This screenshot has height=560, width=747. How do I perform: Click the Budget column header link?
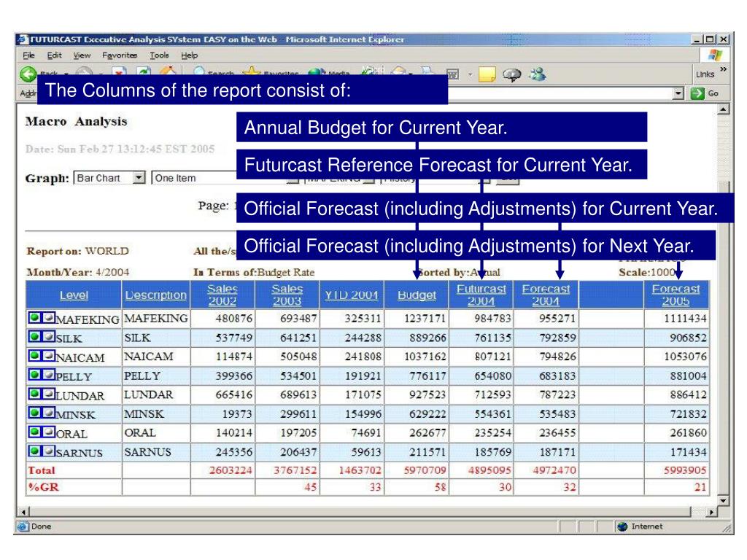click(x=417, y=295)
